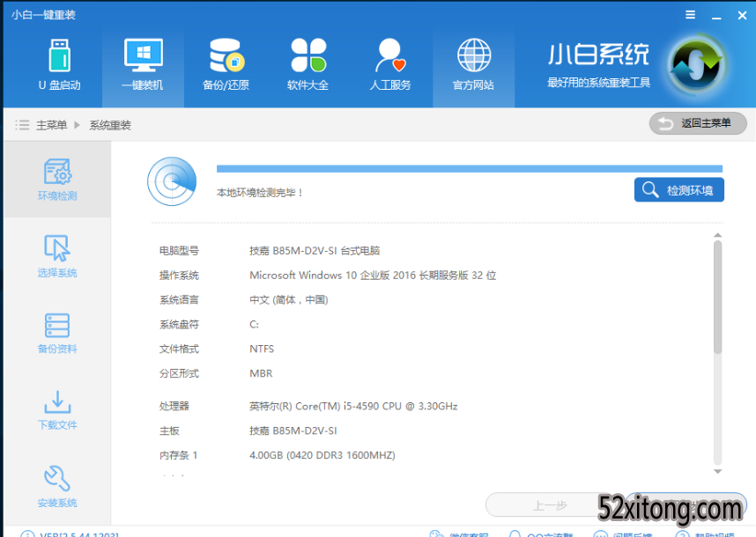
Task: Click the 系统语言 label
Action: click(179, 299)
